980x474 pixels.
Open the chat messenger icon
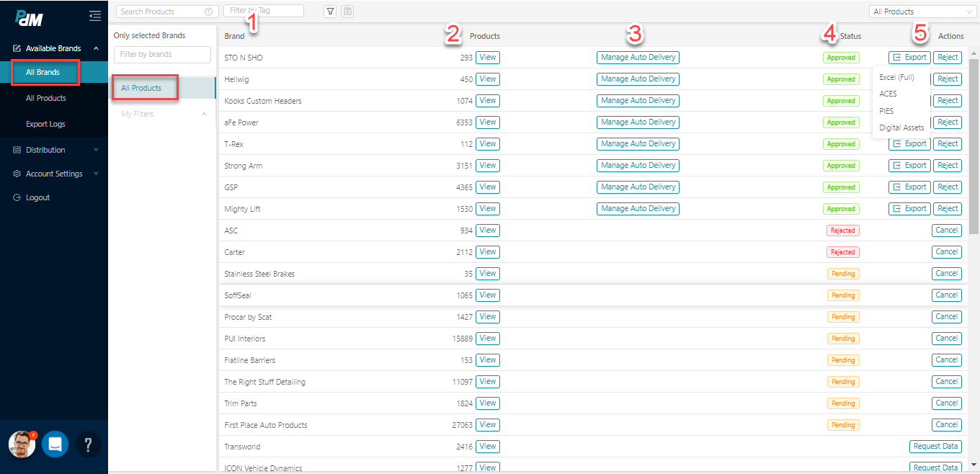click(55, 444)
